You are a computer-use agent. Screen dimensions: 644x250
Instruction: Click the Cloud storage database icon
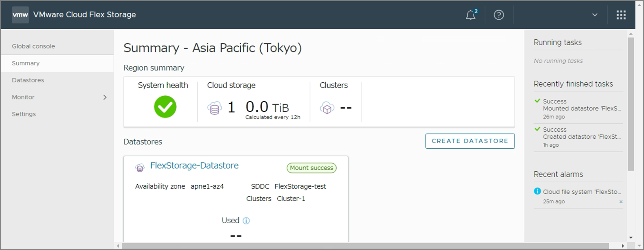[x=214, y=108]
